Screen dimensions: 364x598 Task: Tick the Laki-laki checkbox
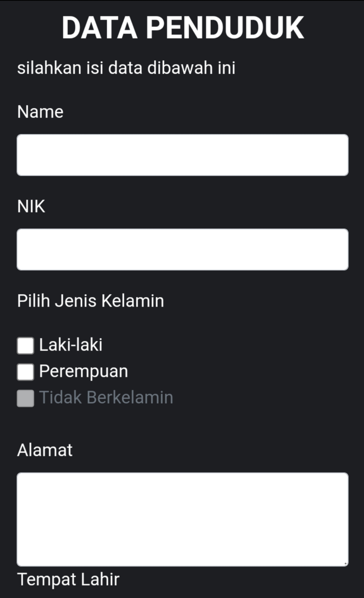click(25, 346)
